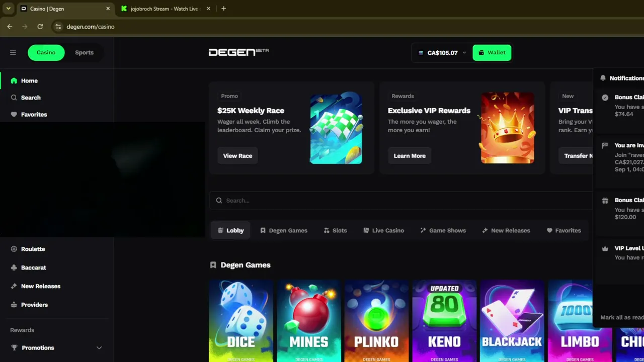Switch to the Slots tab
Image resolution: width=644 pixels, height=362 pixels.
coord(335,230)
